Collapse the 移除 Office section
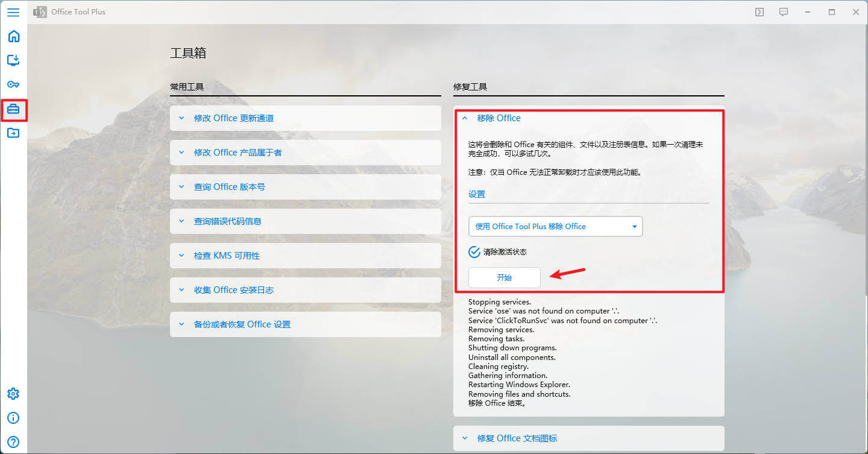Viewport: 868px width, 454px height. point(588,118)
